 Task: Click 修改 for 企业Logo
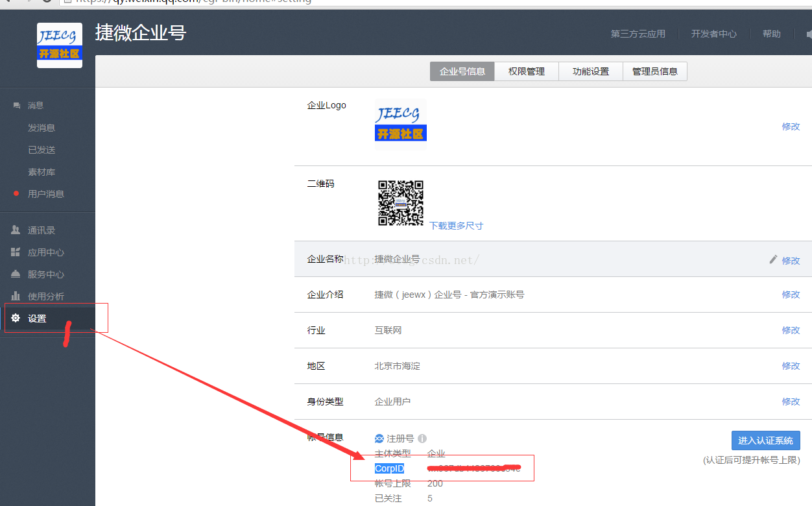791,126
